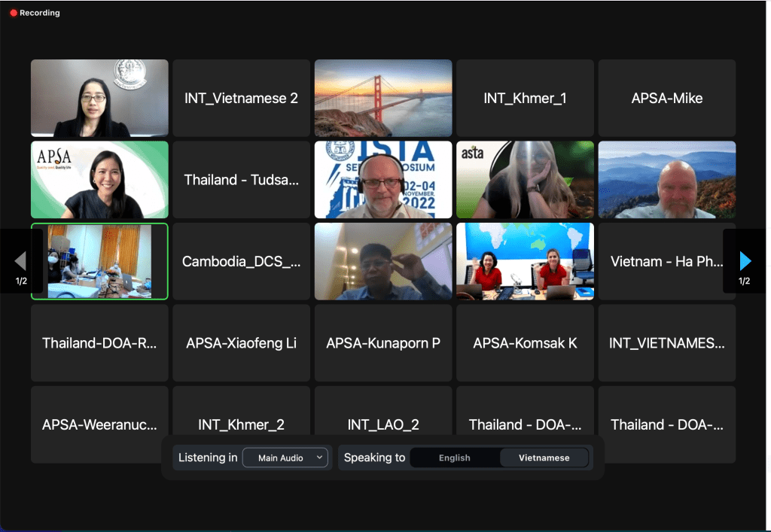The width and height of the screenshot is (771, 532).
Task: Switch speaking language to English
Action: coord(455,458)
